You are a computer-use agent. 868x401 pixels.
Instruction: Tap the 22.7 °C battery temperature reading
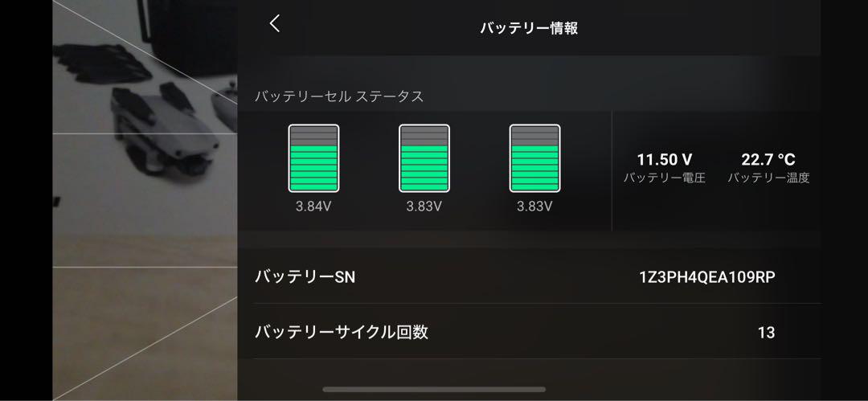coord(768,160)
